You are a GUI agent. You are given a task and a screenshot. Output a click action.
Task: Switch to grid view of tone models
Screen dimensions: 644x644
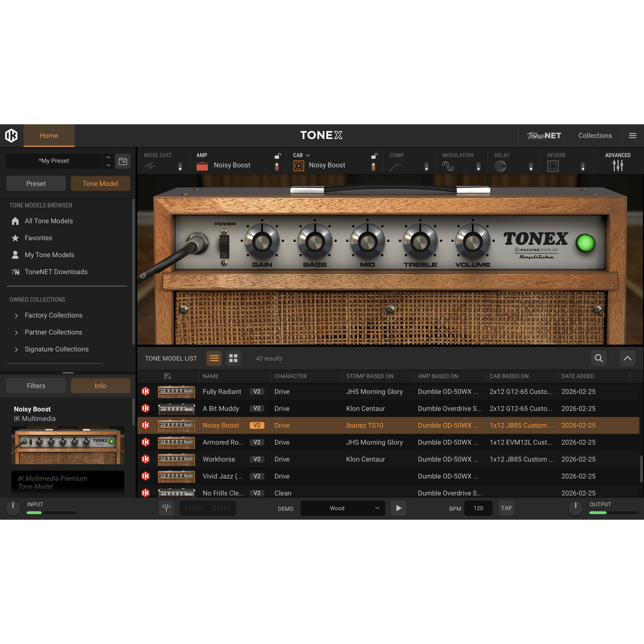coord(233,358)
